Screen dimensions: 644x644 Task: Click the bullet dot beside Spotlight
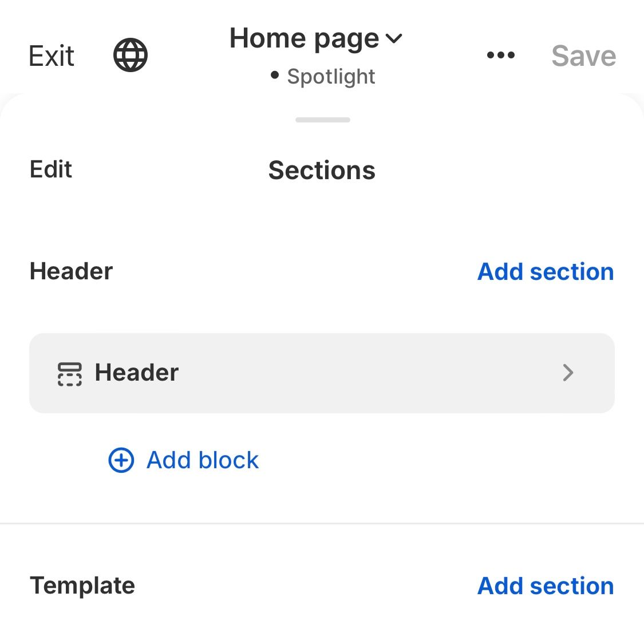(x=275, y=75)
